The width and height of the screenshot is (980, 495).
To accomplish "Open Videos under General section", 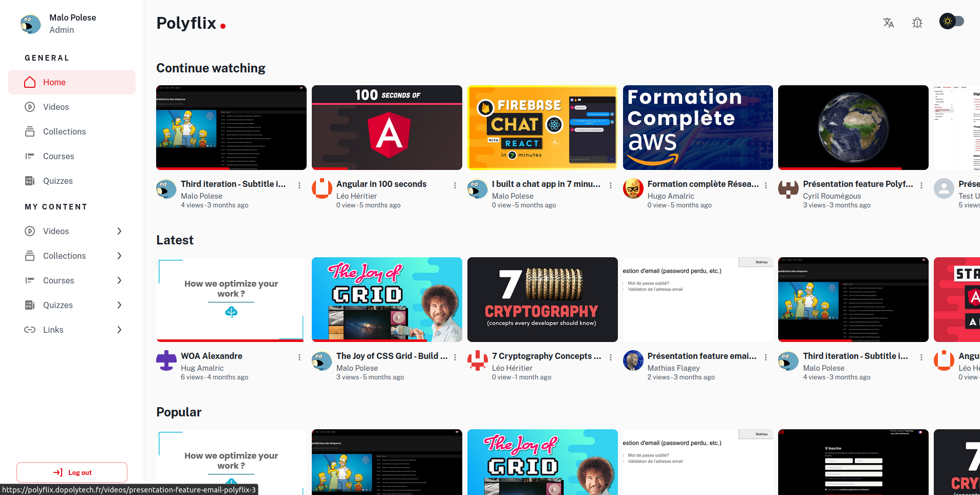I will (x=55, y=107).
